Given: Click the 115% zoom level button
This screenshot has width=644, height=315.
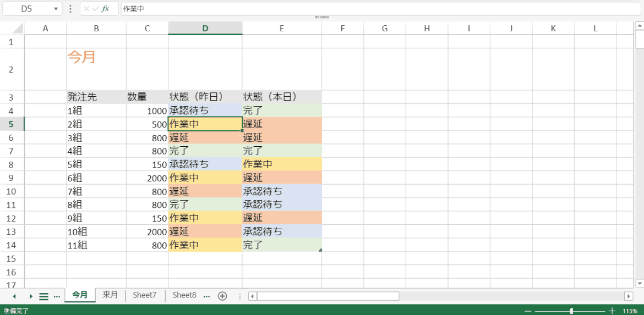Looking at the screenshot, I should tap(630, 311).
